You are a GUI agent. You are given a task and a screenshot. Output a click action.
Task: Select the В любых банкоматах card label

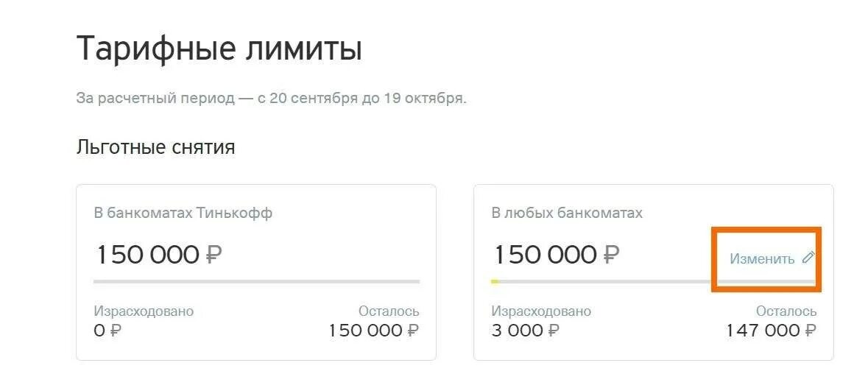567,213
